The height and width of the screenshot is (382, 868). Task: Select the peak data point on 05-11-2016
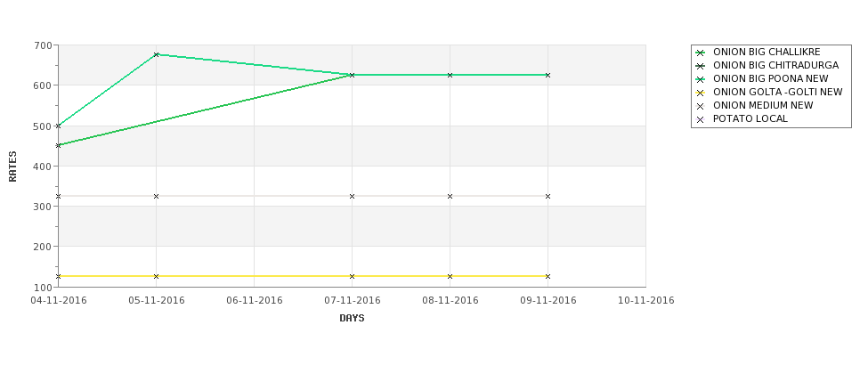156,54
